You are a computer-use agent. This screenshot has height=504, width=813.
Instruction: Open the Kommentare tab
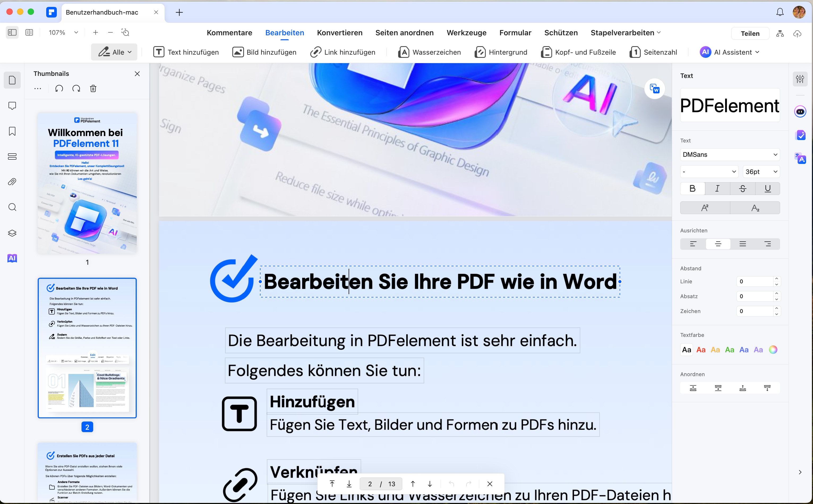click(x=229, y=33)
